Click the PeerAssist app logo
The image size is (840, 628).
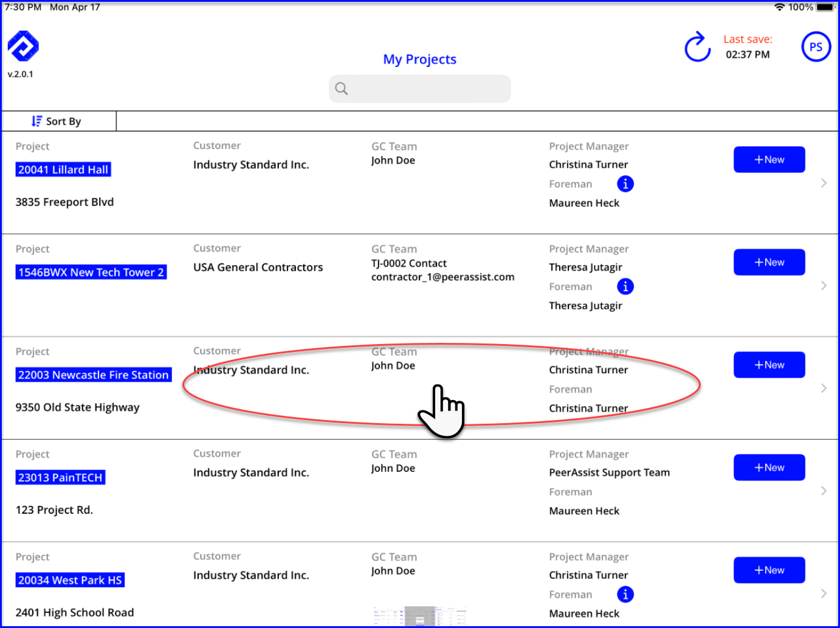pyautogui.click(x=23, y=46)
